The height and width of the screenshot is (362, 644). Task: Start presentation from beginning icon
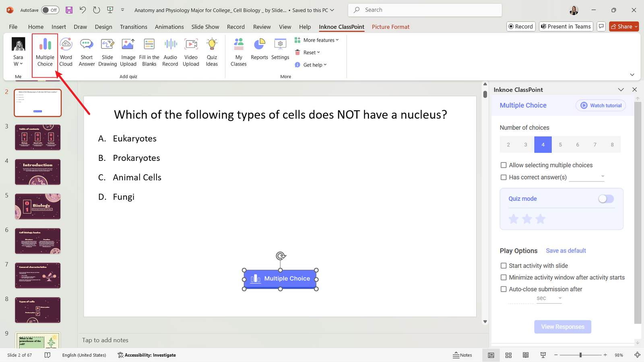pyautogui.click(x=110, y=10)
